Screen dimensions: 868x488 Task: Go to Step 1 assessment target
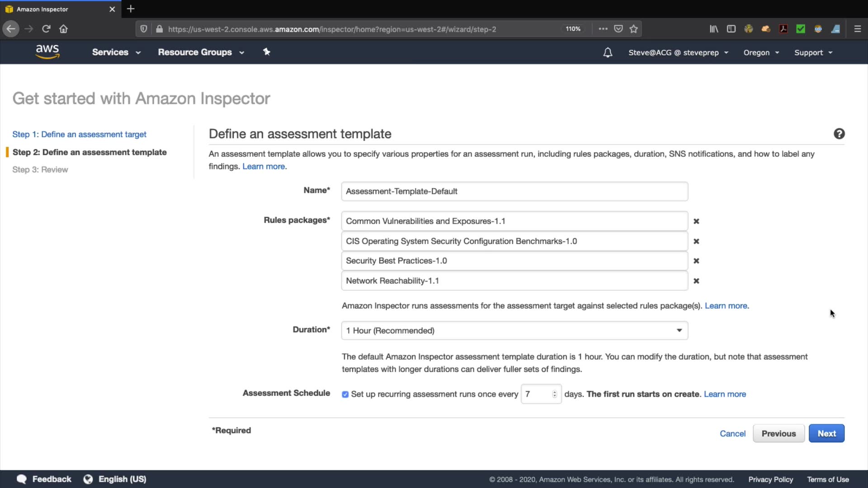coord(79,134)
